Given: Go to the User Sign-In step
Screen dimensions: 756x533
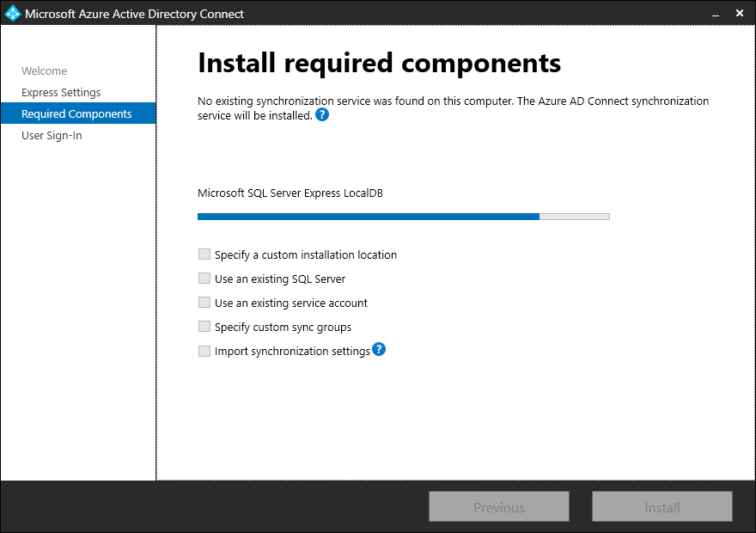Looking at the screenshot, I should 51,135.
